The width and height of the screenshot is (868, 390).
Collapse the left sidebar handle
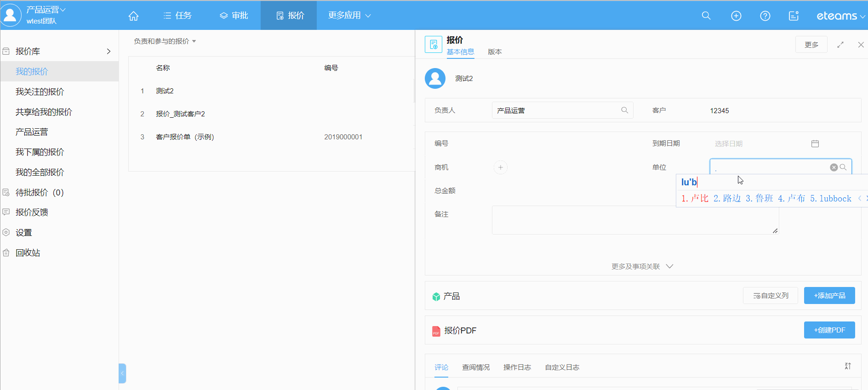coord(122,373)
